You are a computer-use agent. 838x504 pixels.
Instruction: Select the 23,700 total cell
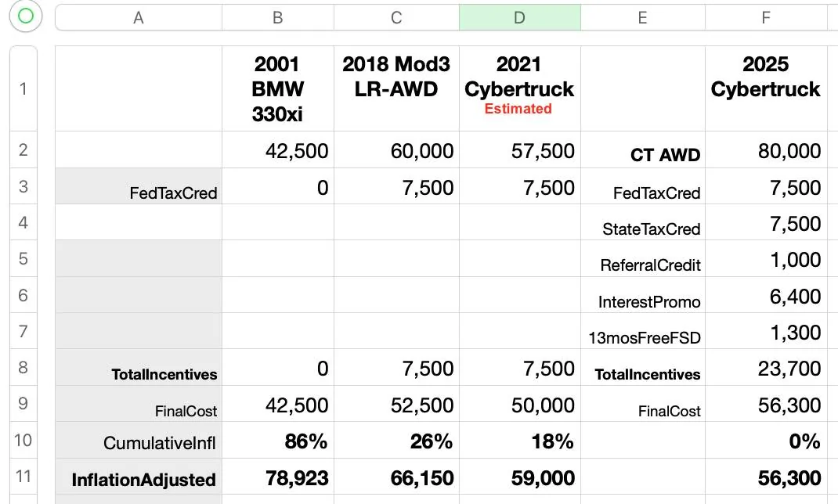coord(766,367)
